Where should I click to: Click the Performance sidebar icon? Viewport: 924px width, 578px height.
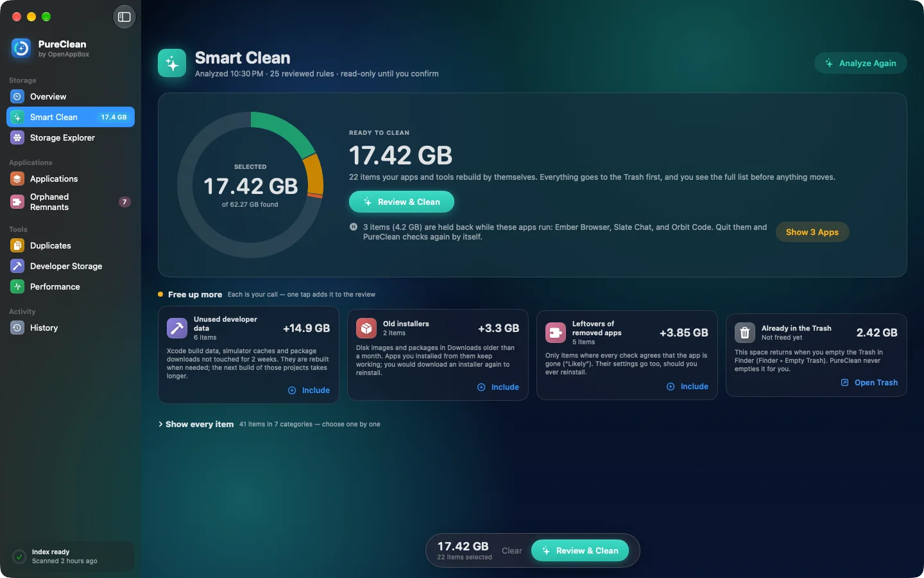pos(17,286)
